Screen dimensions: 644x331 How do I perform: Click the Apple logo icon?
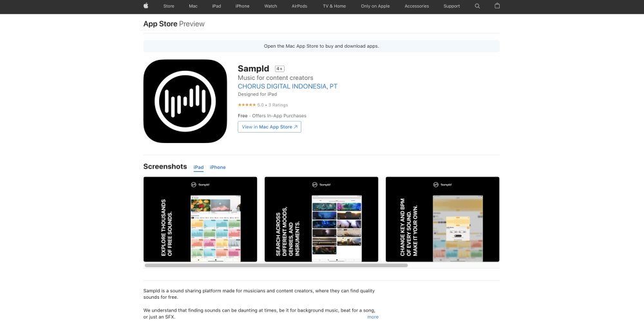point(146,6)
